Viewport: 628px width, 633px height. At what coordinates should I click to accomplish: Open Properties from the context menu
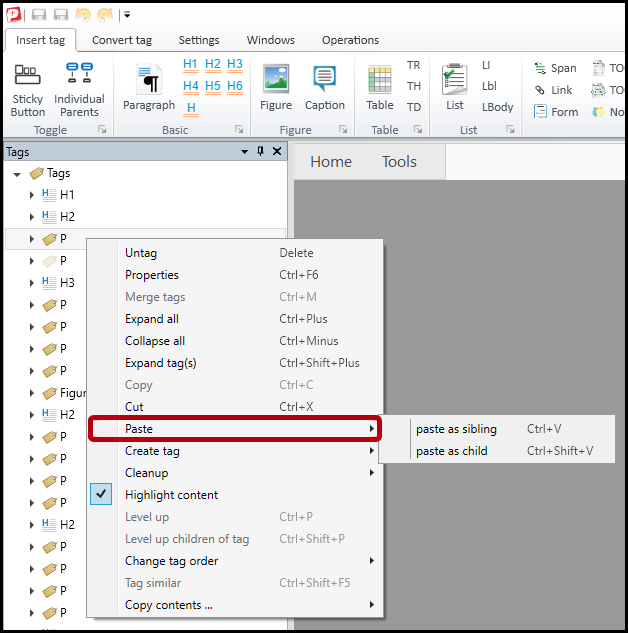click(x=235, y=275)
